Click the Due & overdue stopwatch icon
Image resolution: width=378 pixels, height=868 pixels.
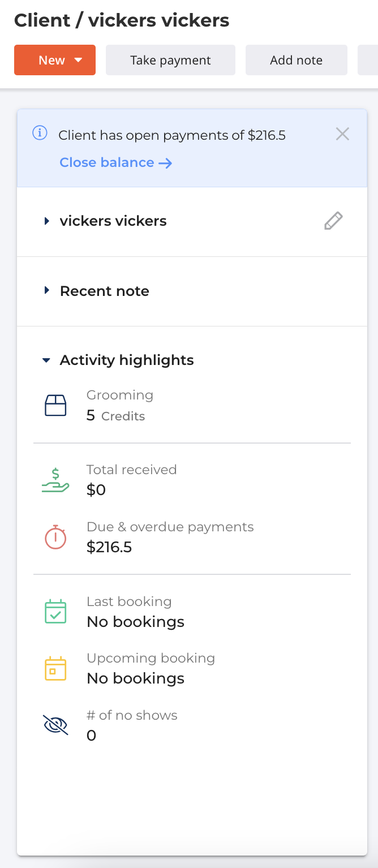click(x=55, y=537)
